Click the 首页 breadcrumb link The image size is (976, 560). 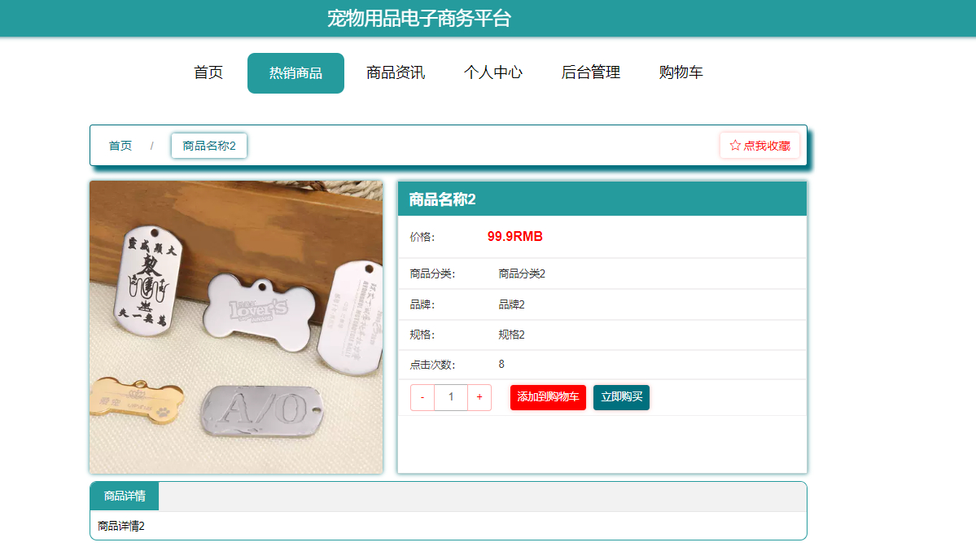pyautogui.click(x=120, y=146)
